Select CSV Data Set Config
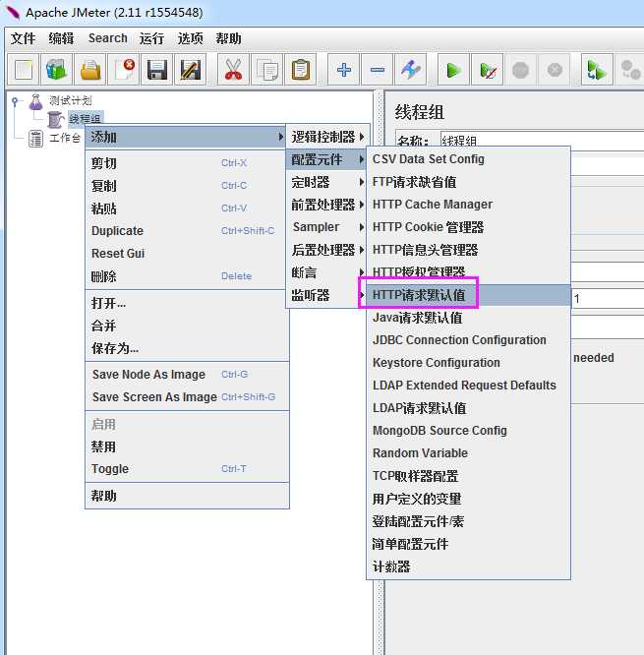The width and height of the screenshot is (644, 655). pyautogui.click(x=468, y=159)
